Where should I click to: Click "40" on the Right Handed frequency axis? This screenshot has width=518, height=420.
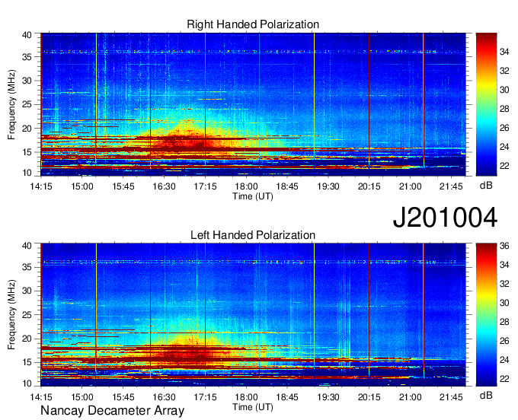pos(27,35)
